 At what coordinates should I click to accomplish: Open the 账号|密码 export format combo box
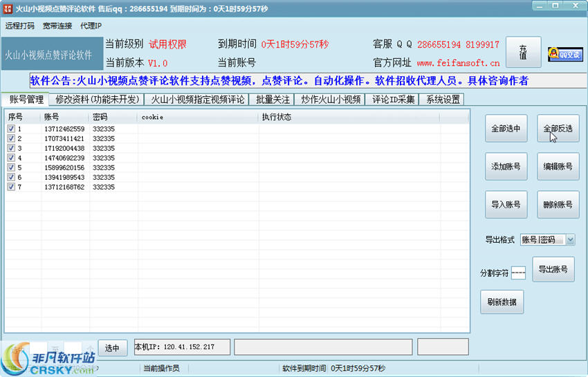[x=547, y=240]
